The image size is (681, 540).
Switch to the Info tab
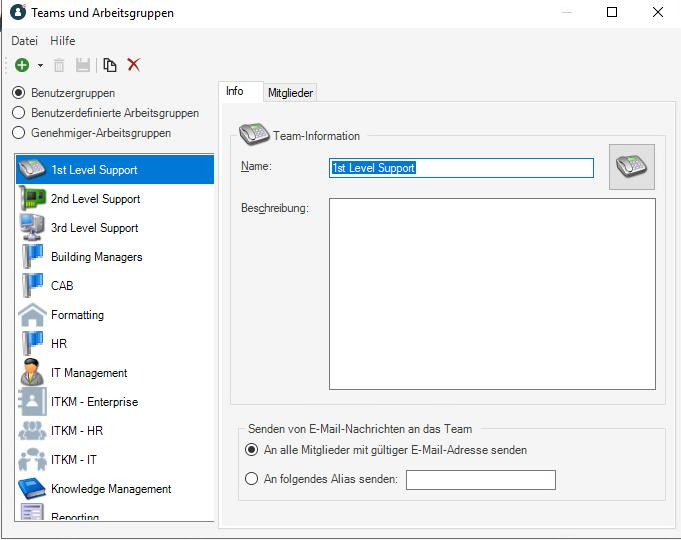[x=241, y=91]
